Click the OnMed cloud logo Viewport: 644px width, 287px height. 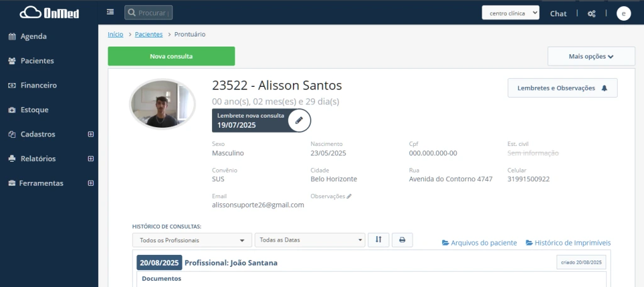click(x=49, y=13)
